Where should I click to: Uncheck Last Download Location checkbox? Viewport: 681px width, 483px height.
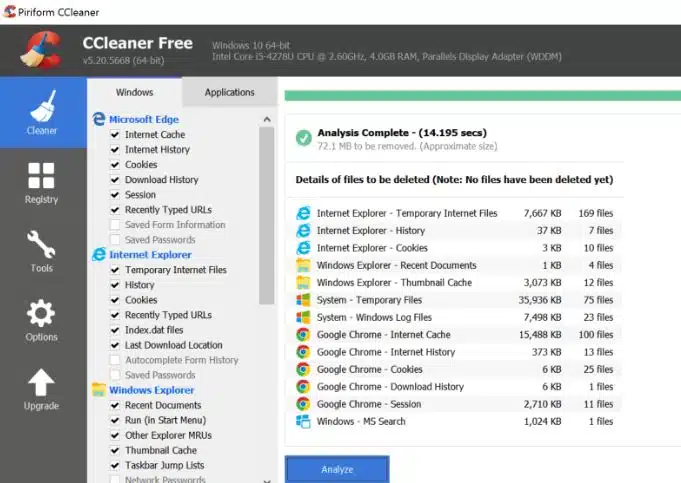(115, 345)
